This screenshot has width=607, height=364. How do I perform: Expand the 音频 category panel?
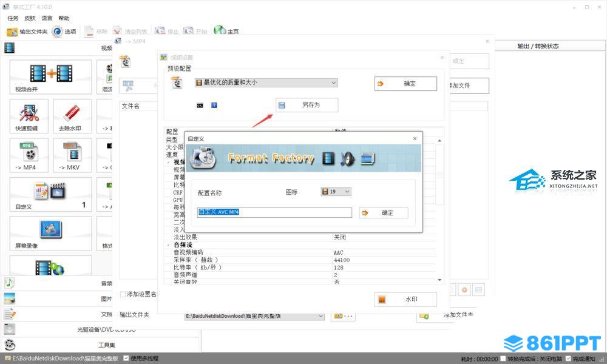pos(58,283)
